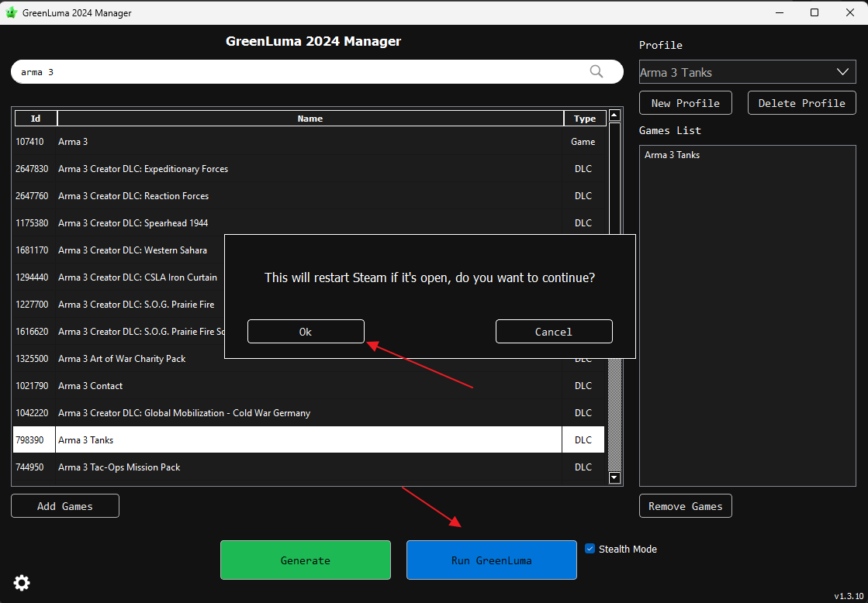Image resolution: width=868 pixels, height=603 pixels.
Task: Click scroll up arrow in games table
Action: 614,115
